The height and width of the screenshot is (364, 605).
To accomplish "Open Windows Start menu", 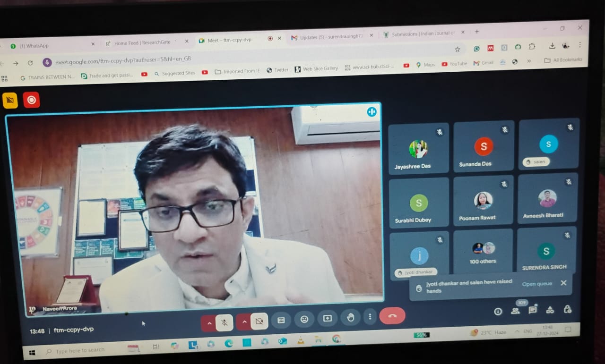I will [32, 352].
